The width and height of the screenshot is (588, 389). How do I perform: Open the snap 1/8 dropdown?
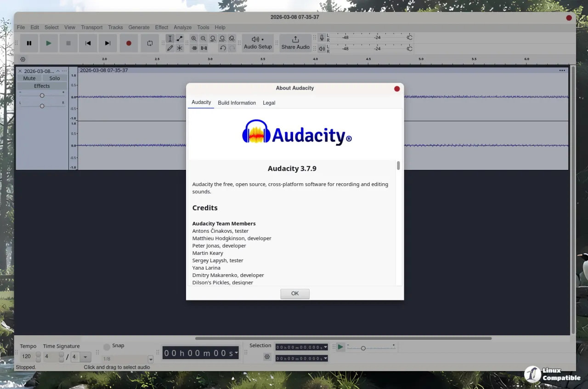(150, 359)
